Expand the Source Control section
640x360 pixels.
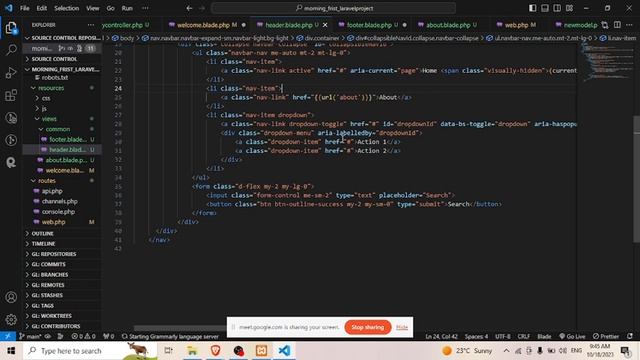coord(62,59)
